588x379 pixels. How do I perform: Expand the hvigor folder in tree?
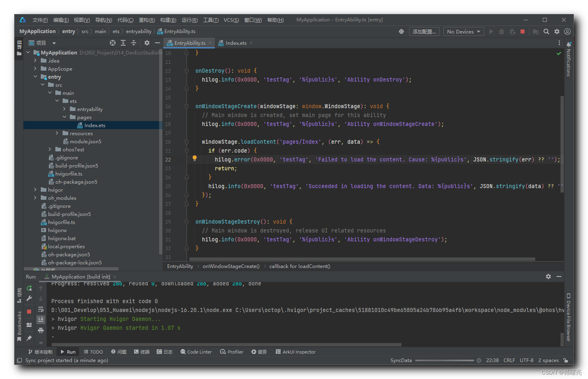(35, 190)
